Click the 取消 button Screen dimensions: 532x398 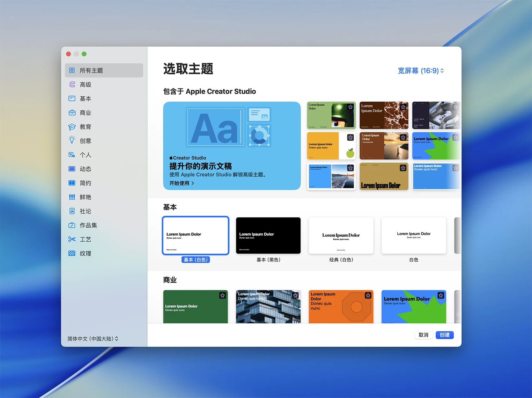click(x=423, y=335)
